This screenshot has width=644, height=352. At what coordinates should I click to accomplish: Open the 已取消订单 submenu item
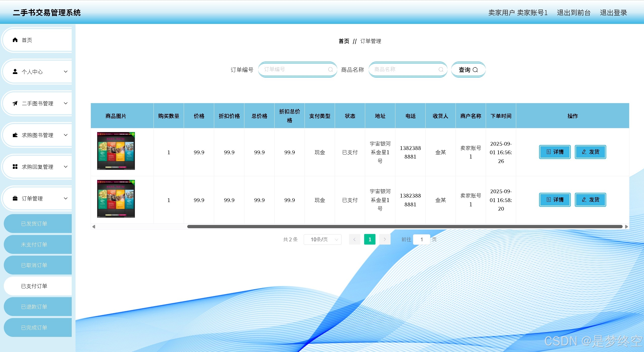click(38, 265)
